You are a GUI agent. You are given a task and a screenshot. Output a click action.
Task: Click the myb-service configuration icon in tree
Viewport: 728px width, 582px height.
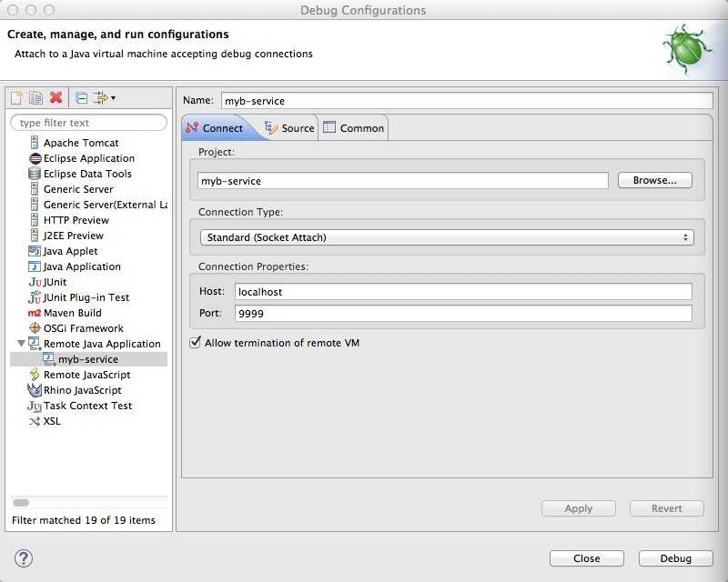(49, 359)
